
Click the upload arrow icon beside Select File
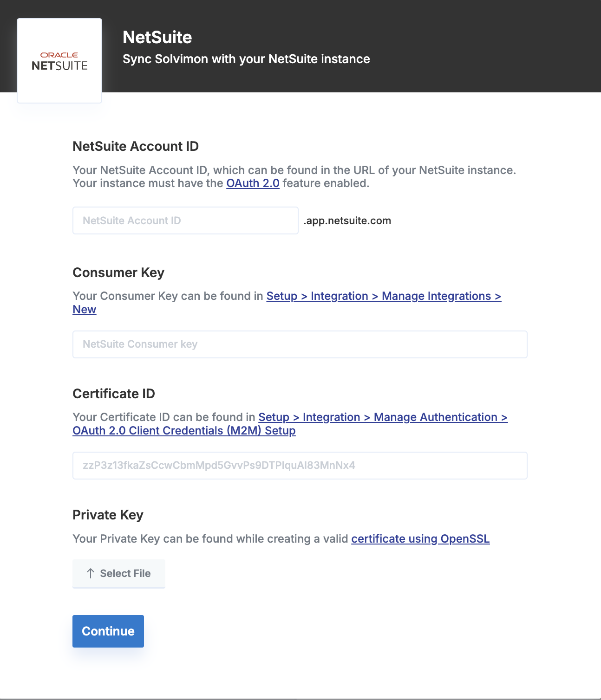91,573
